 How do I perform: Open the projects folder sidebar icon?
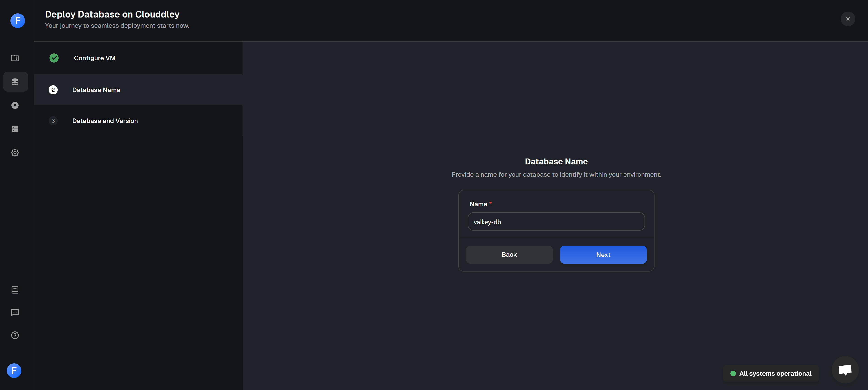tap(15, 58)
